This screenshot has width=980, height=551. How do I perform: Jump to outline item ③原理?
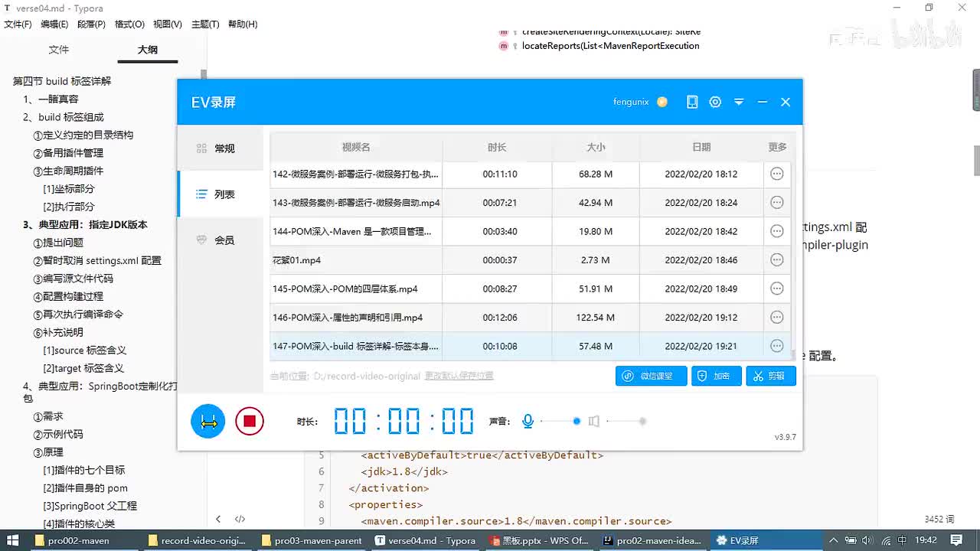[48, 452]
